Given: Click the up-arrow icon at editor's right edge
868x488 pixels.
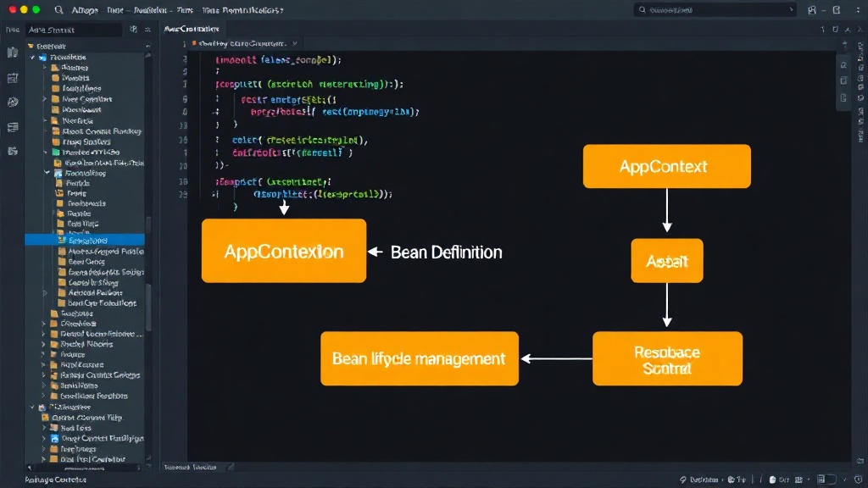Looking at the screenshot, I should click(x=845, y=44).
